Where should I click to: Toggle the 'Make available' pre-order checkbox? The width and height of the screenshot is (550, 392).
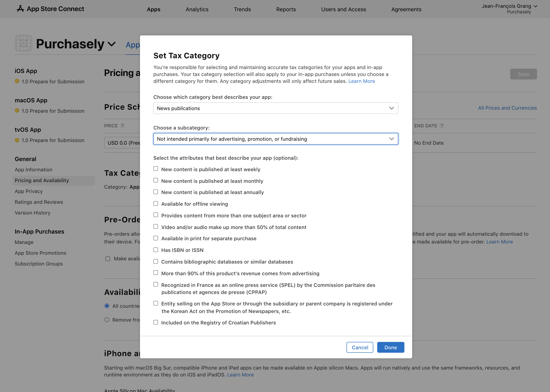108,259
